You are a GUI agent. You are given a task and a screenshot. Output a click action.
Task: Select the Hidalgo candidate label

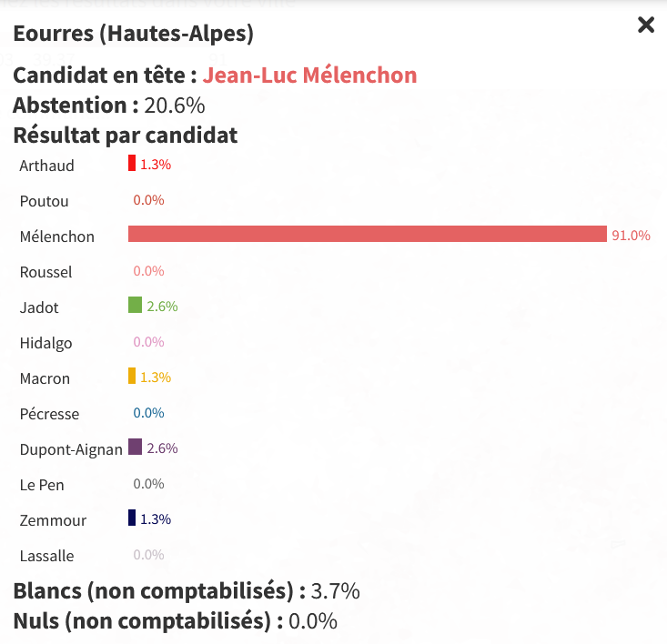point(45,344)
